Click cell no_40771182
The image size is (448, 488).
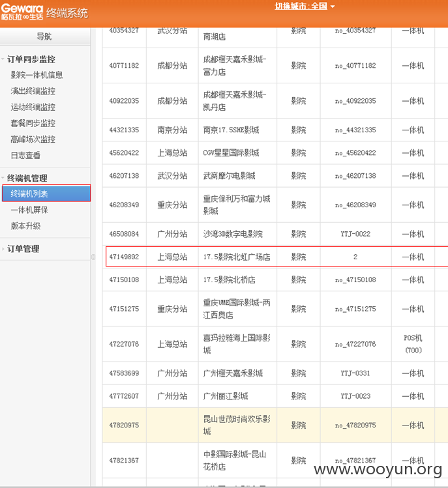pos(355,66)
